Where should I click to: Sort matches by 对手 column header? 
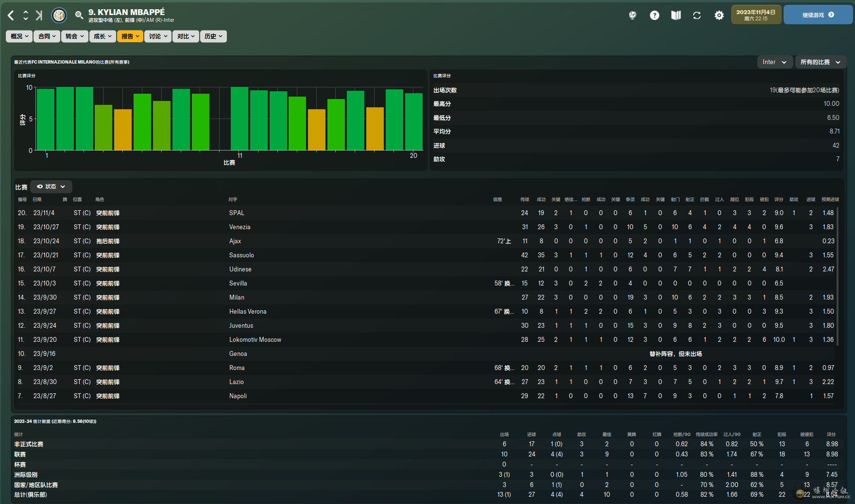233,200
